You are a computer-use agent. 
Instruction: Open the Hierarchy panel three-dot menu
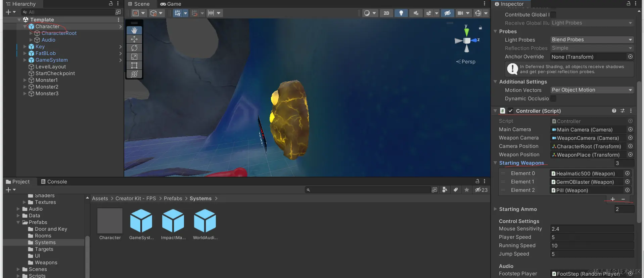coord(118,3)
